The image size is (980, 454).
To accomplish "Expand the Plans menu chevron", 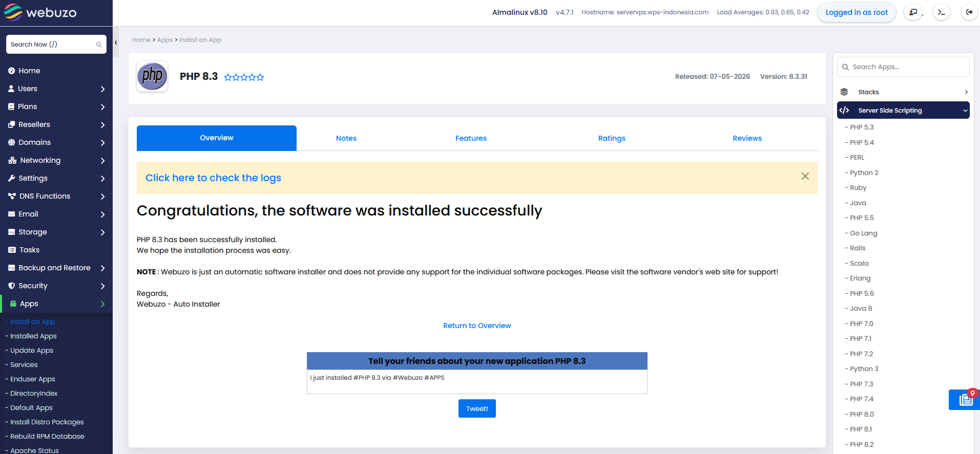I will pyautogui.click(x=102, y=107).
